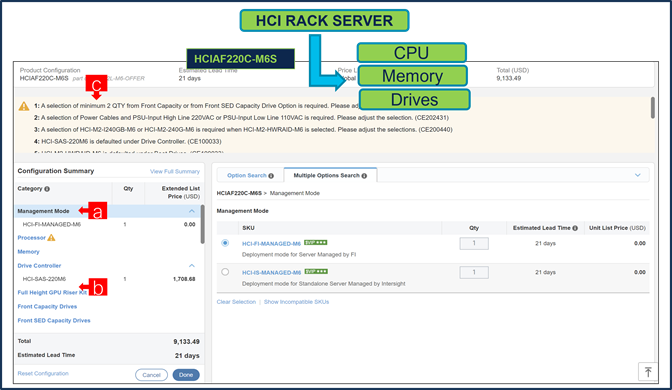Click the Qty field for HCI-FI-MANAGED-M6
Viewport: 672px width, 390px height.
(474, 243)
